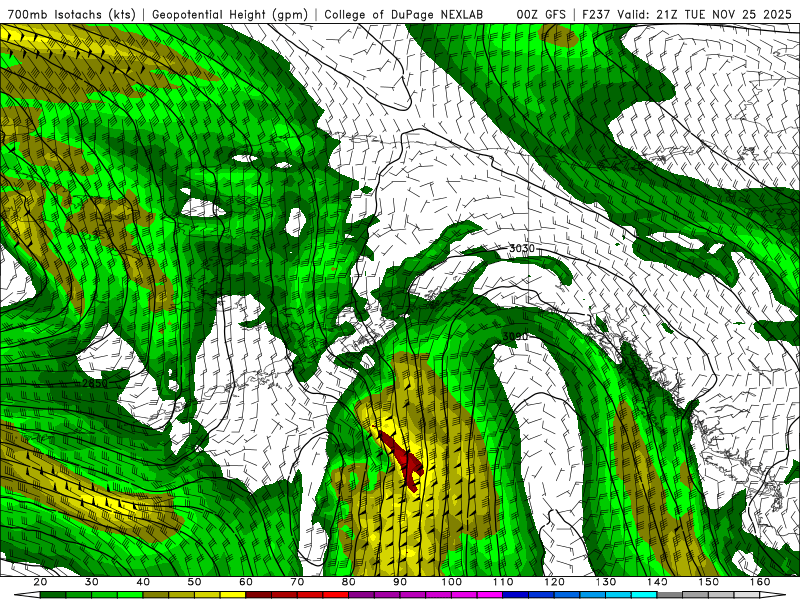
Task: Click the '100' colorbar scale value
Action: point(452,582)
